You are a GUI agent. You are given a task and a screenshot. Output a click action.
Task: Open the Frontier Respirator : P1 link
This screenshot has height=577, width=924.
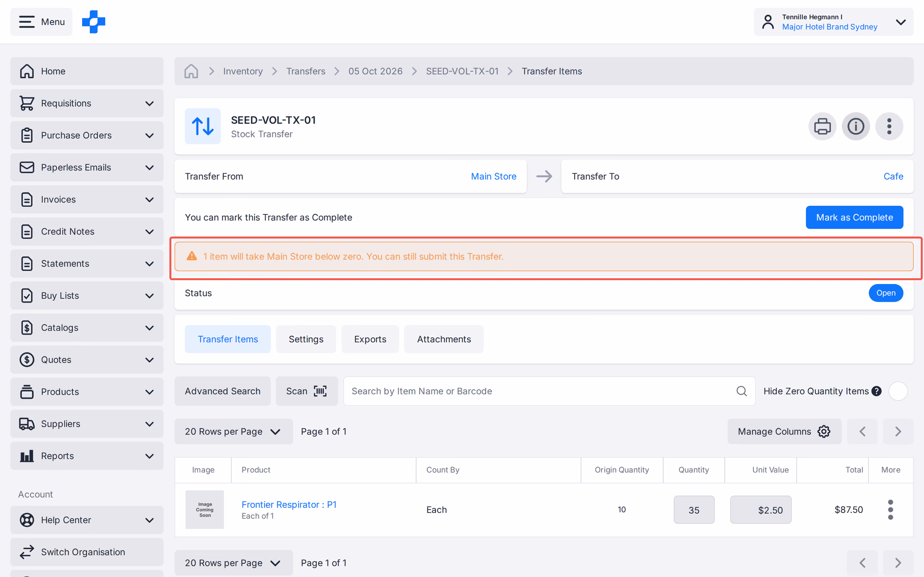click(289, 505)
